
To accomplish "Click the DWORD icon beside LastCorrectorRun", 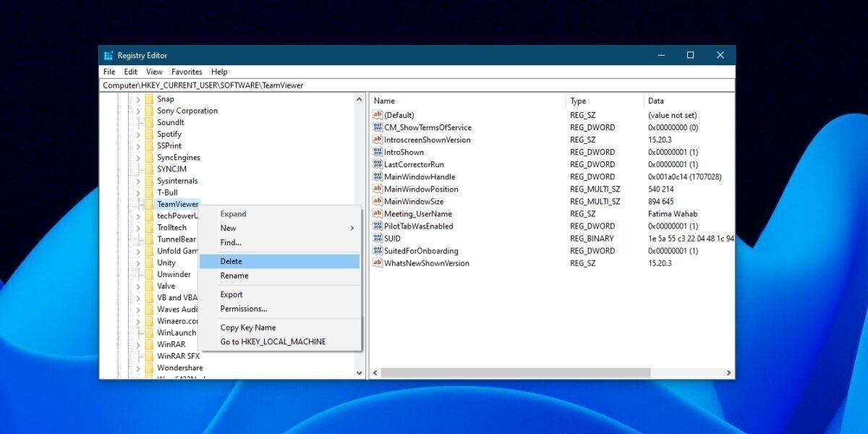I will point(377,164).
